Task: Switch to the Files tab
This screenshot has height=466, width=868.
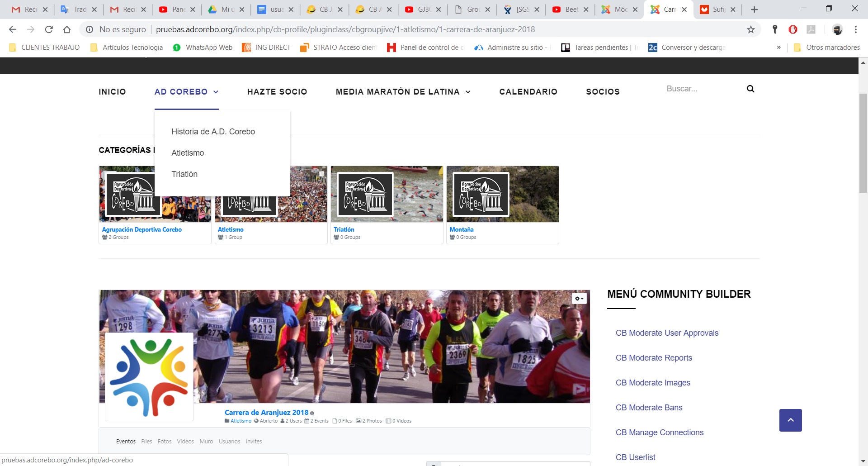Action: (146, 442)
